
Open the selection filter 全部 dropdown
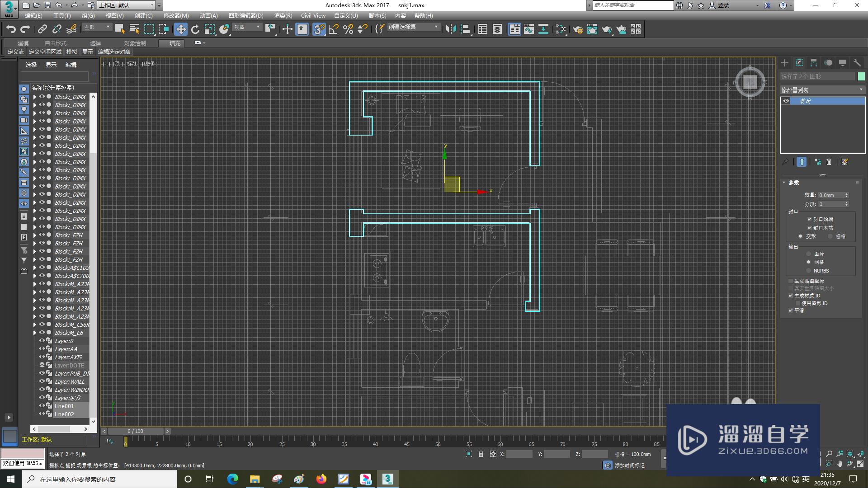click(x=97, y=27)
